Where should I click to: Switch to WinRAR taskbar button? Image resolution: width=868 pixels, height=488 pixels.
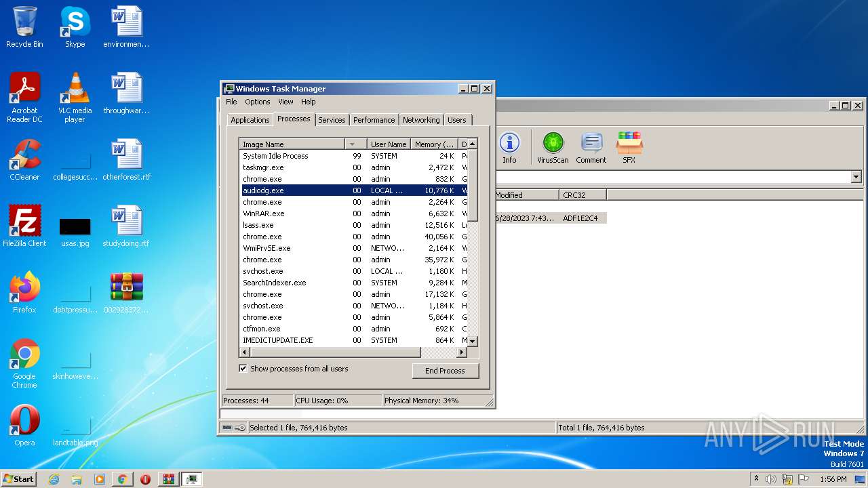click(x=169, y=479)
